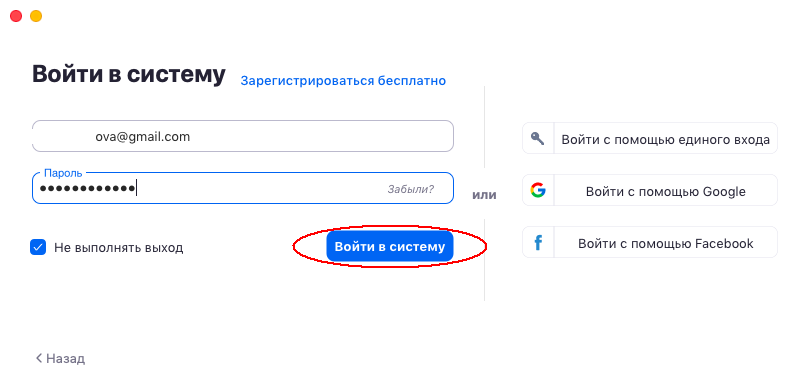Close window with the red button
Image resolution: width=808 pixels, height=385 pixels.
click(16, 16)
